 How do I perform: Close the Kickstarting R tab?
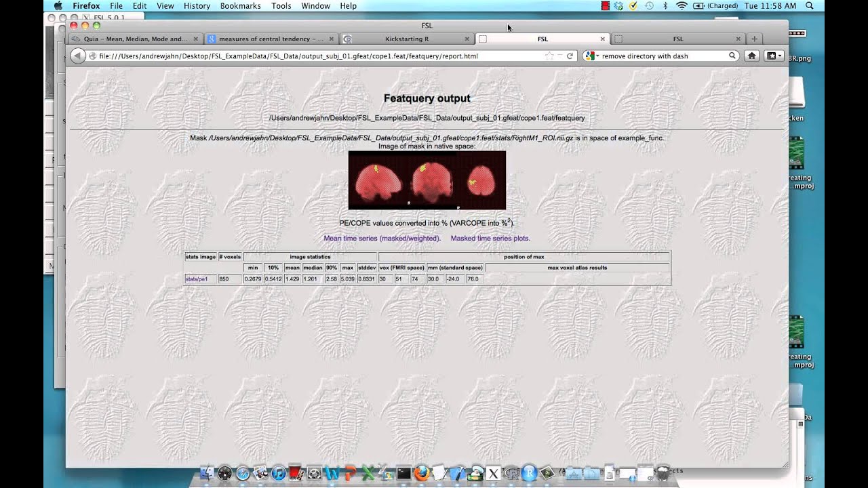tap(467, 39)
